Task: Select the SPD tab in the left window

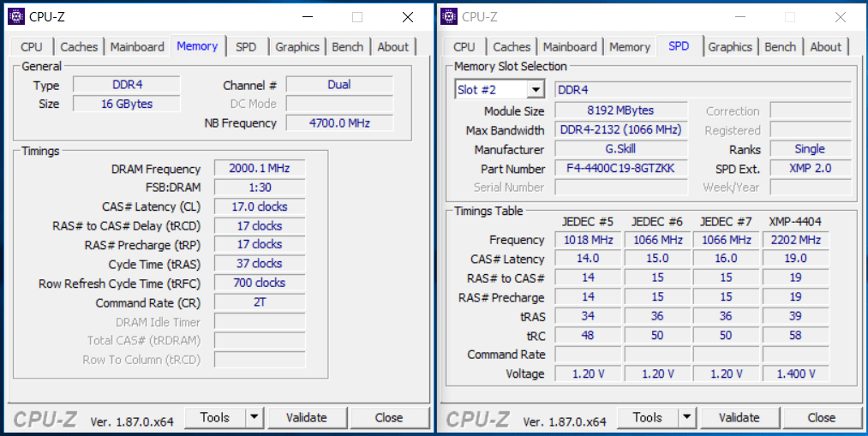Action: [246, 47]
